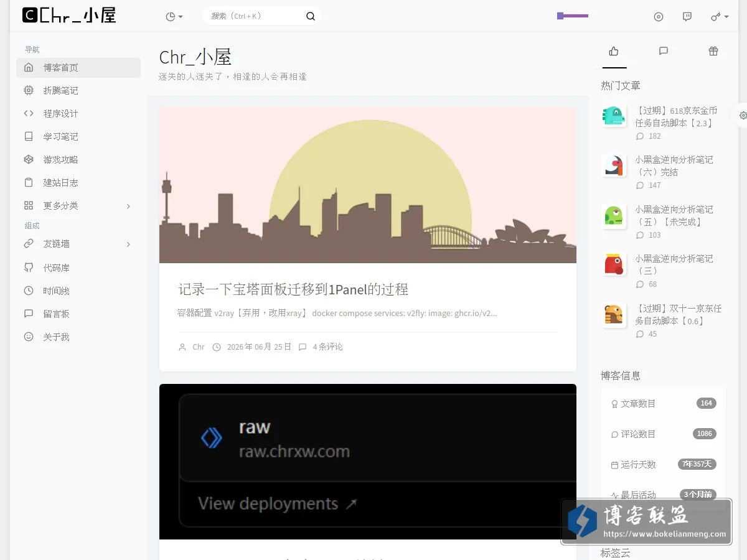Image resolution: width=747 pixels, height=560 pixels.
Task: Click the 文章数目 164 badge
Action: (x=706, y=403)
